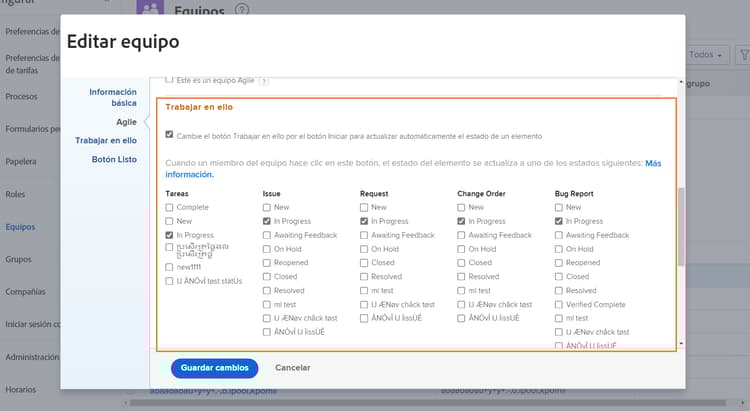Jump to Botón Listo section
Image resolution: width=750 pixels, height=411 pixels.
coord(114,159)
